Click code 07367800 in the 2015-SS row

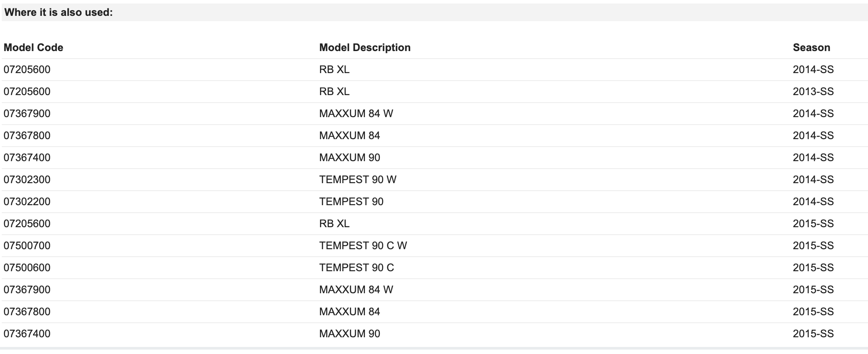[x=27, y=312]
